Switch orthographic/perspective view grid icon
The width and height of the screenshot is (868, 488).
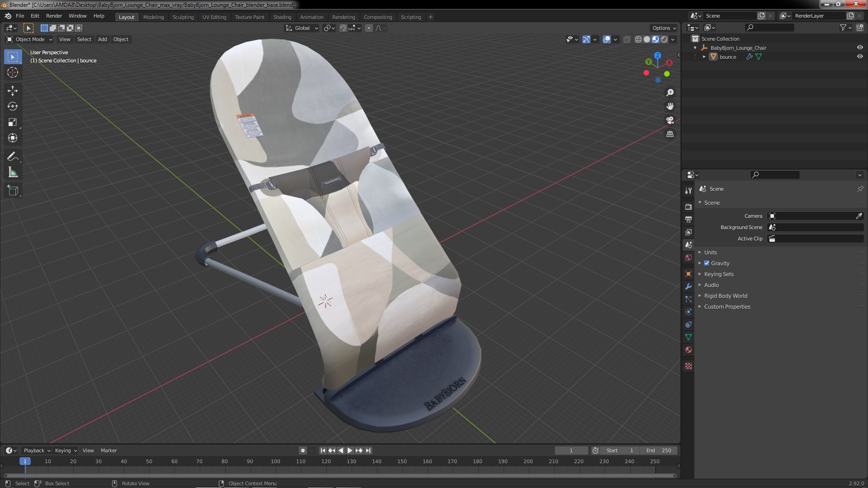point(670,134)
